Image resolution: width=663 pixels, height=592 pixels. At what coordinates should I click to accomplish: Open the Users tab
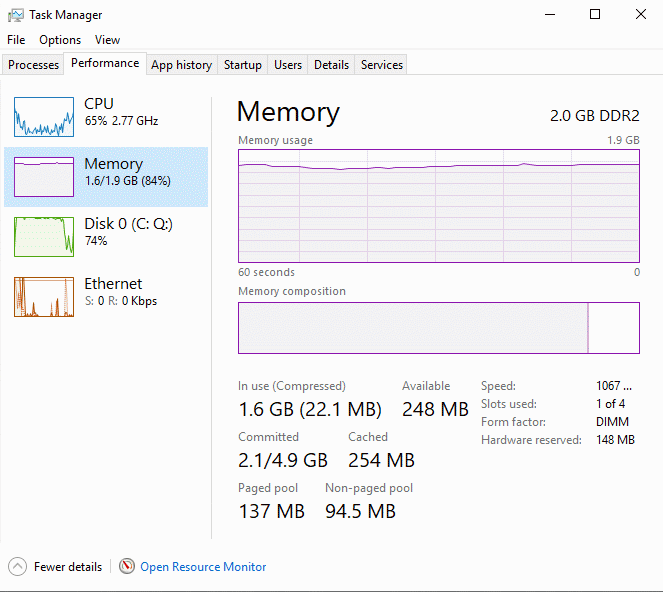[288, 65]
